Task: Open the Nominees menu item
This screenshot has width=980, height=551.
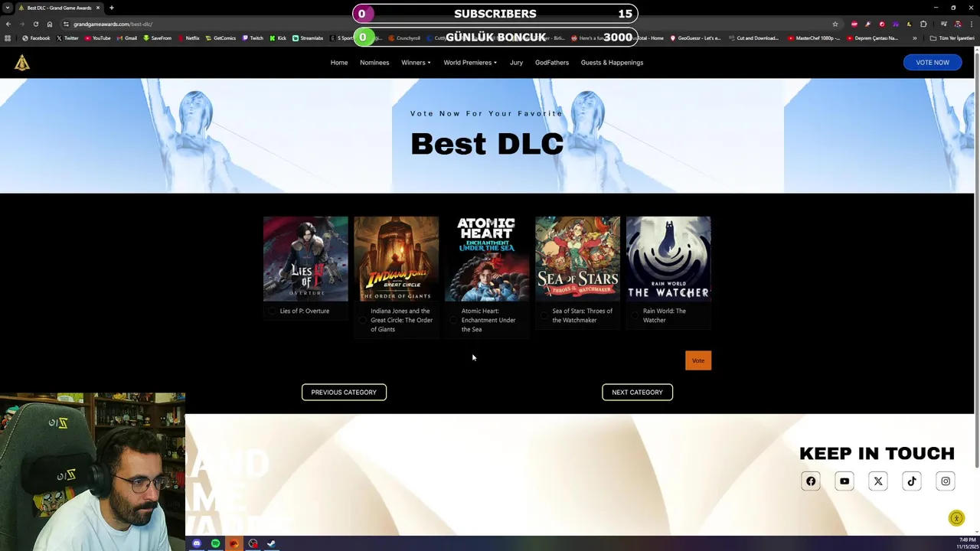Action: pyautogui.click(x=374, y=63)
